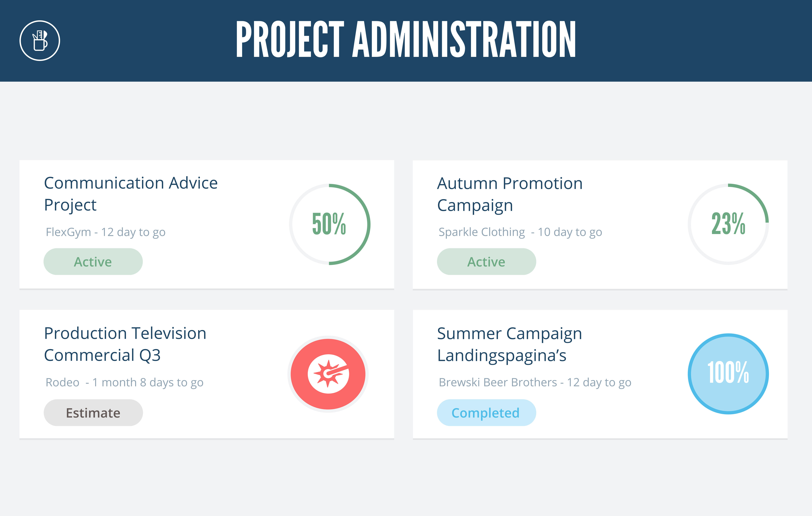Click the 50% progress circle
The image size is (812, 516).
(330, 224)
